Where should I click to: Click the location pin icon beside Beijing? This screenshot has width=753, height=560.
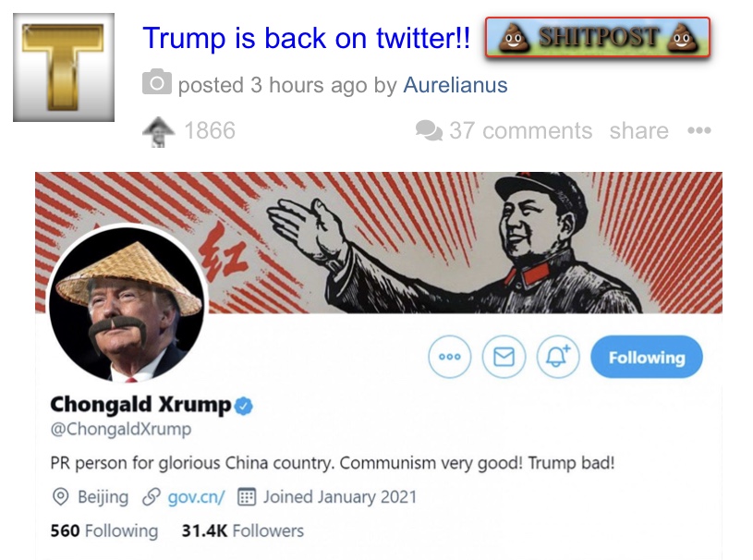60,496
